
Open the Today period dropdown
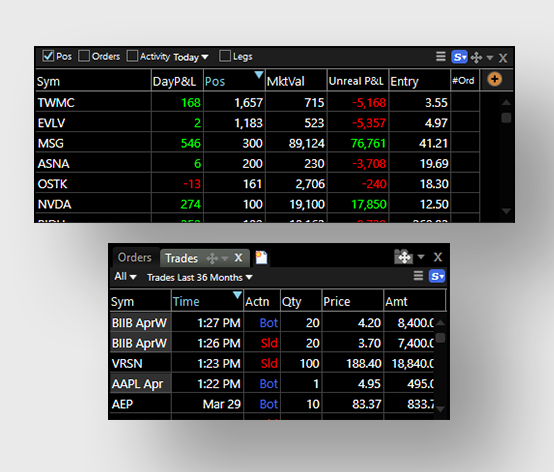(191, 57)
